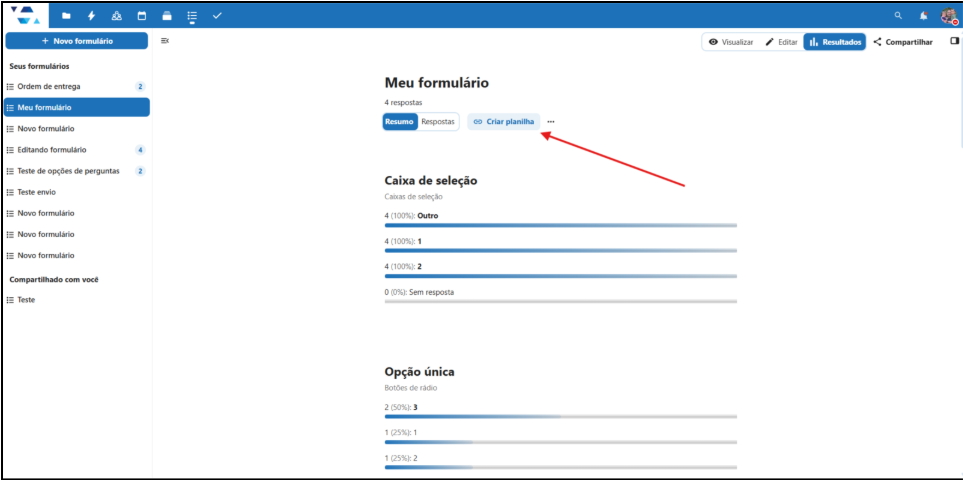Screen dimensions: 963x480
Task: Toggle the right sidebar panel icon
Action: point(953,42)
